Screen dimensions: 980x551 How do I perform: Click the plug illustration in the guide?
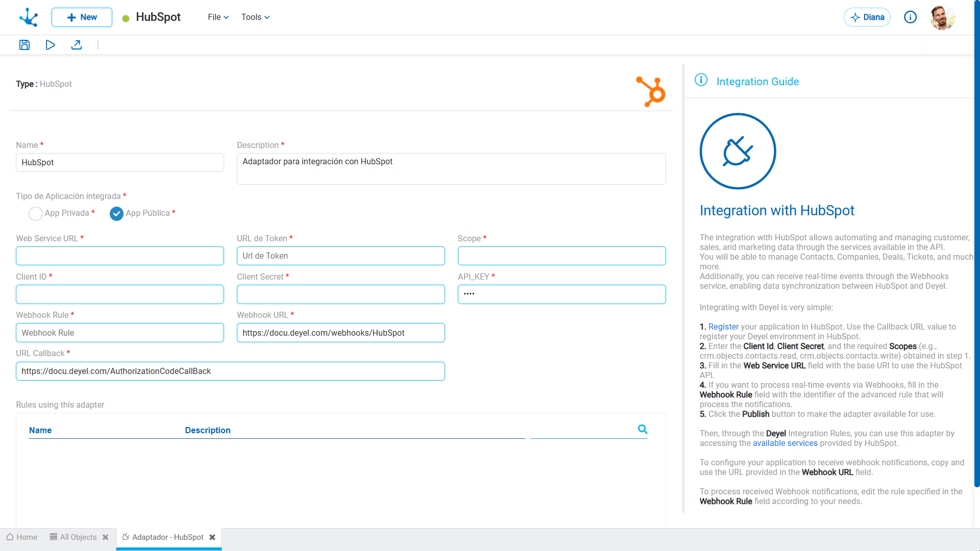click(x=738, y=151)
